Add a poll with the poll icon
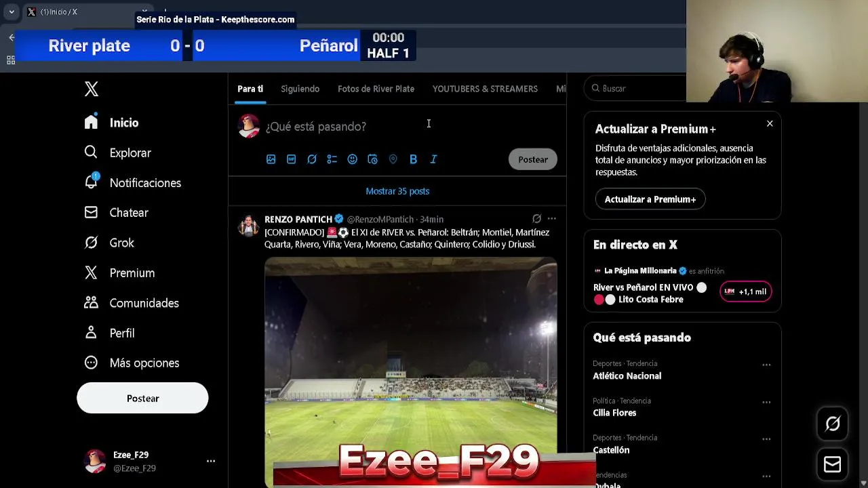The image size is (868, 488). click(x=332, y=159)
